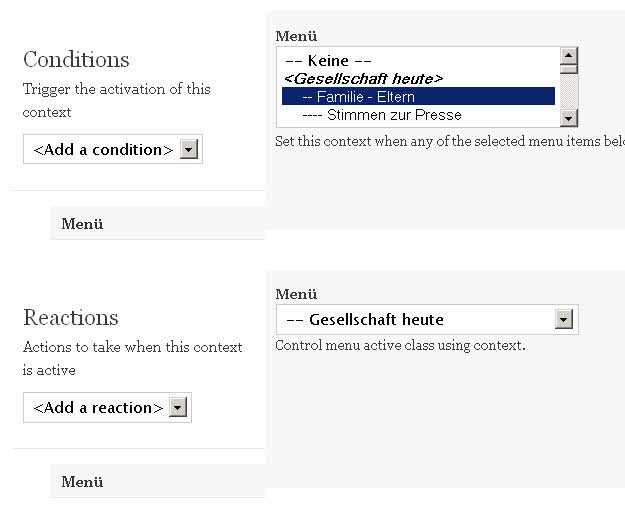The width and height of the screenshot is (625, 505).
Task: Click the Reactions section heading
Action: coord(71,317)
